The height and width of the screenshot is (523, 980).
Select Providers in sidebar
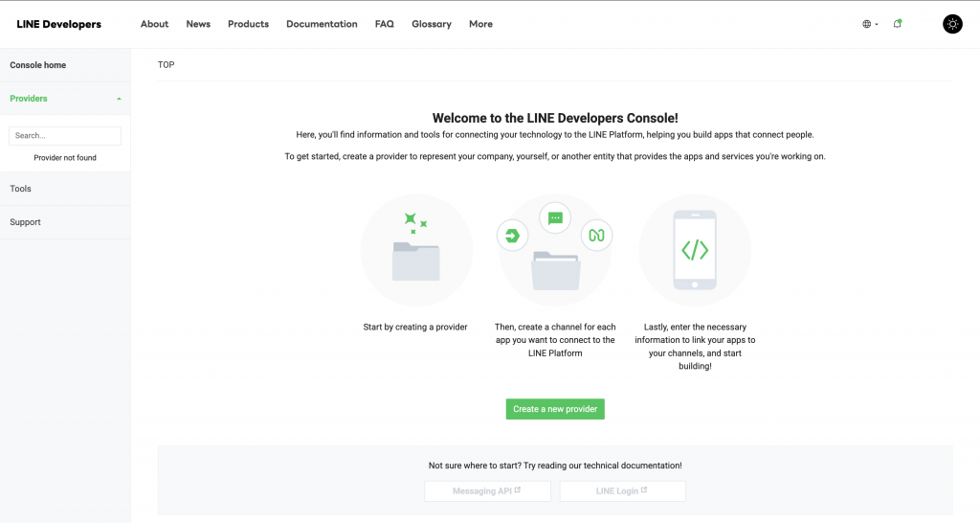click(29, 99)
